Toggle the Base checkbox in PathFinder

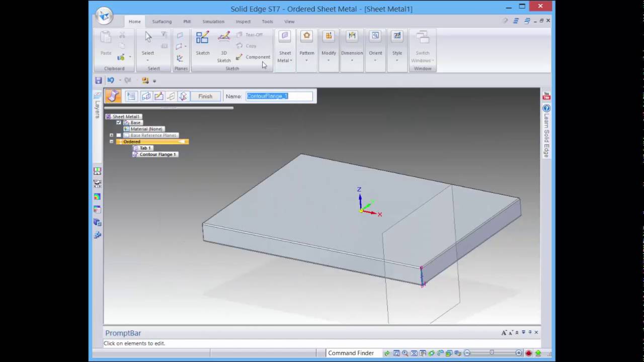tap(119, 123)
